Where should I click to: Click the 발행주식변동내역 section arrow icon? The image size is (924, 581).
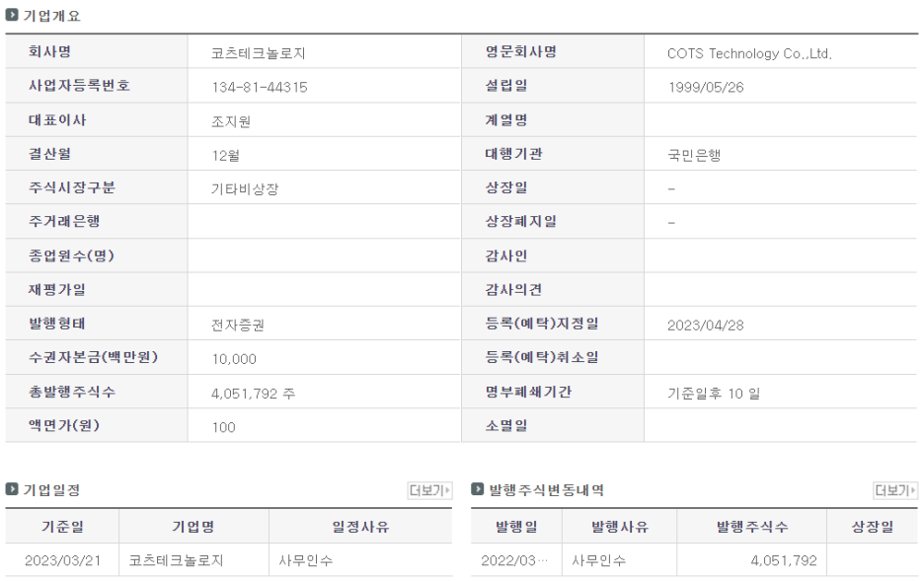click(478, 489)
